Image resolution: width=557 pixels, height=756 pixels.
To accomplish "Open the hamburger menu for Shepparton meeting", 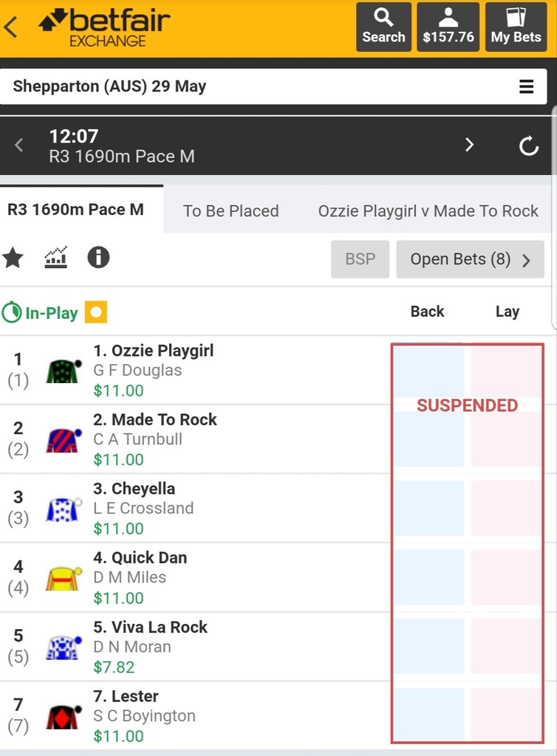I will (526, 86).
